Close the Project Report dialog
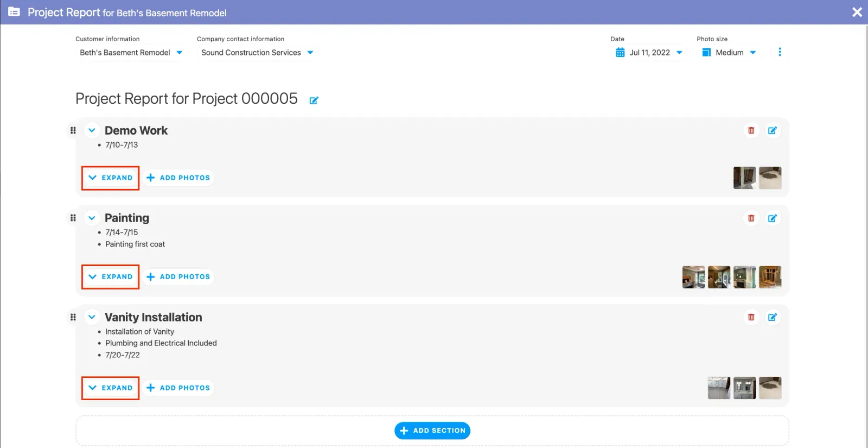868x448 pixels. coord(857,12)
